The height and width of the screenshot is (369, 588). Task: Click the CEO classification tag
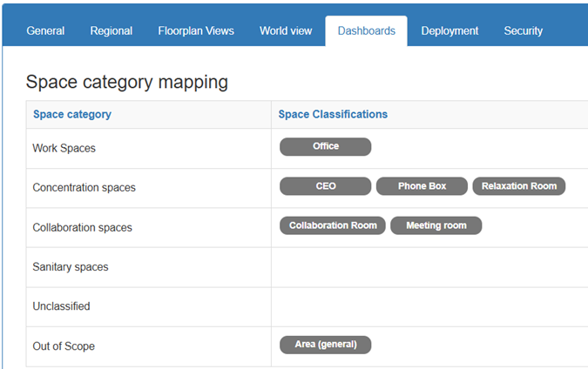[x=326, y=186]
